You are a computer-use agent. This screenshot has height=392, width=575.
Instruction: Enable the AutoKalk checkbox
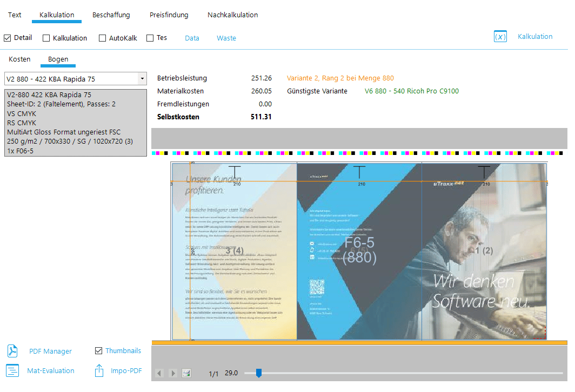[103, 38]
